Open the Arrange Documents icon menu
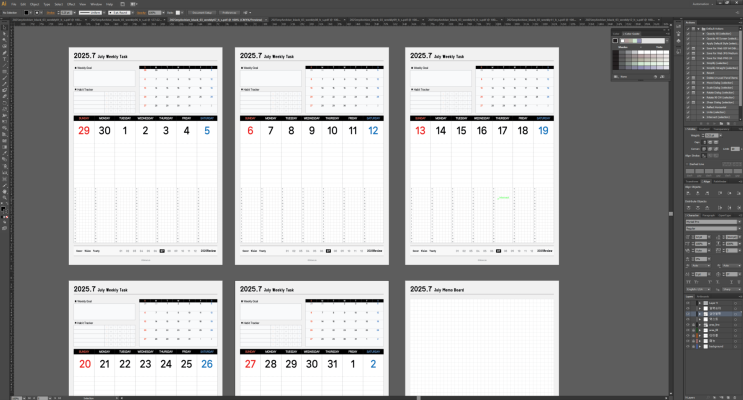 coord(134,4)
